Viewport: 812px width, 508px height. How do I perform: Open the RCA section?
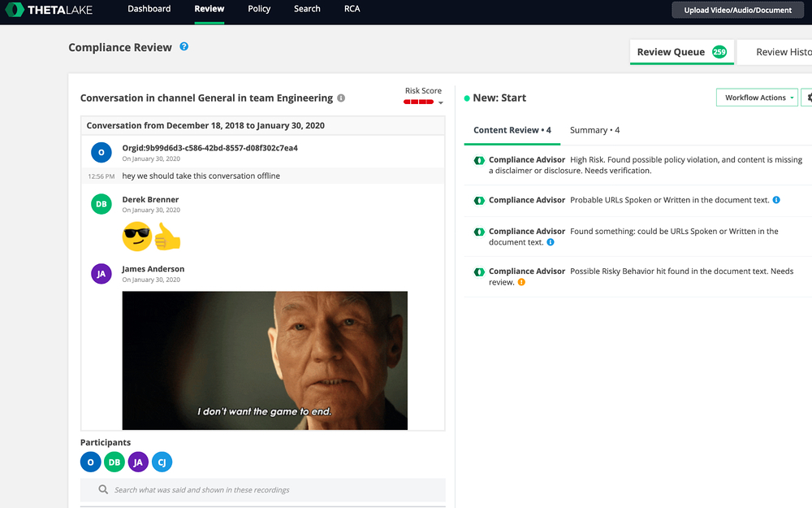[x=352, y=9]
